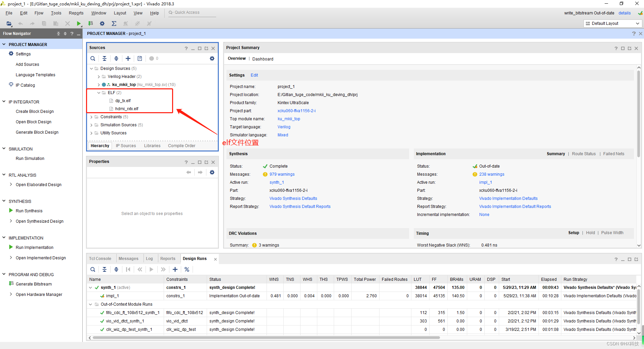Click the percent icon in Design Runs toolbar
Viewport: 644px width, 349px height.
coord(187,269)
